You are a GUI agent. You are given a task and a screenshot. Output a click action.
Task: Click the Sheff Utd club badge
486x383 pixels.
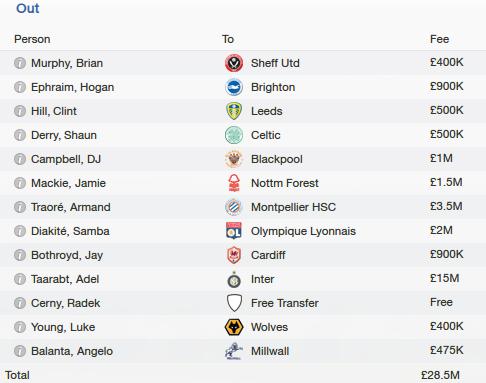[234, 63]
